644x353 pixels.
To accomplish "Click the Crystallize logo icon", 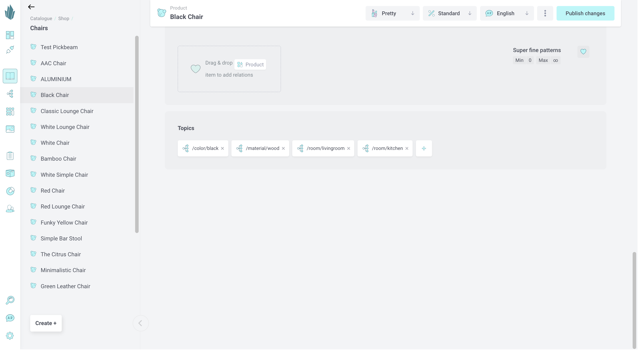I will click(x=10, y=12).
